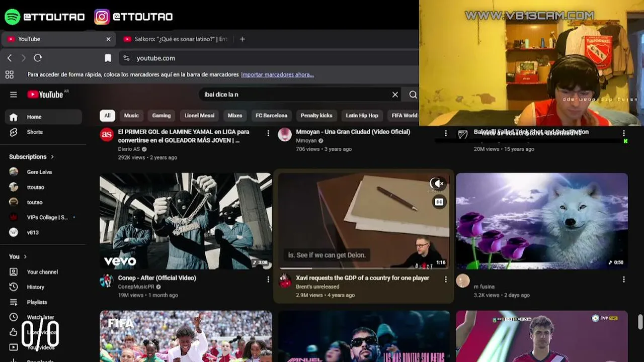Image resolution: width=644 pixels, height=362 pixels.
Task: Open the ttoutao subscription channel
Action: click(43, 187)
